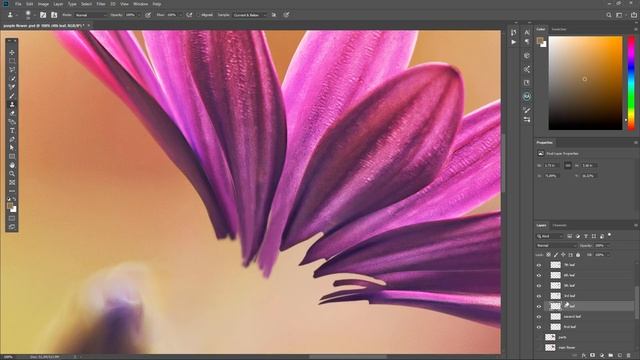Click the foreground color swatch in toolbar
Viewport: 640px width, 360px height.
pyautogui.click(x=10, y=206)
